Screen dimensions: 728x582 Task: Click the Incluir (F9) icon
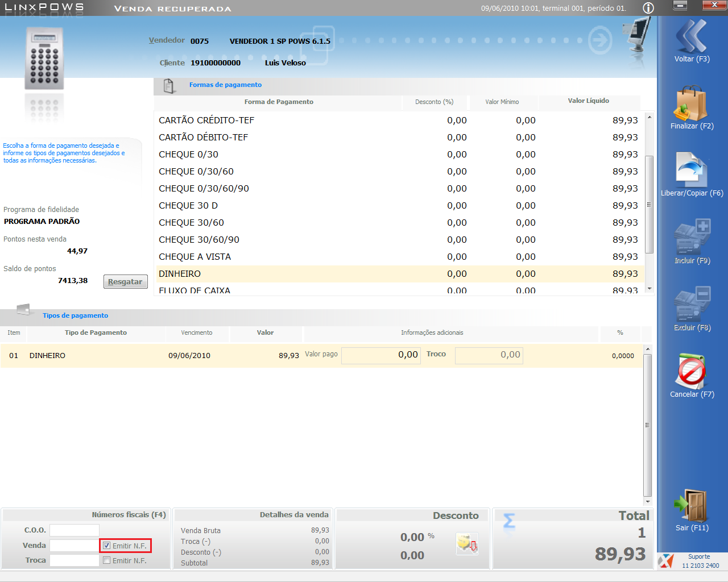click(x=692, y=237)
